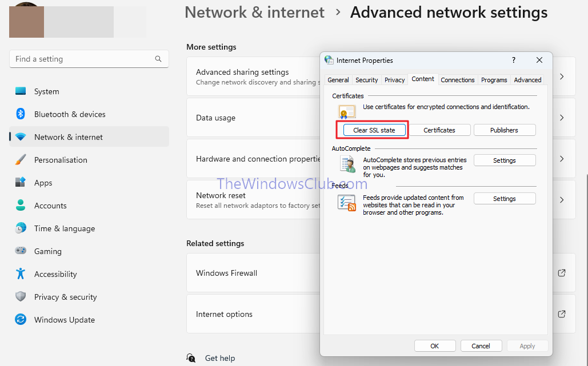Click the settings page vertical scrollbar
The width and height of the screenshot is (588, 366).
tap(586, 270)
